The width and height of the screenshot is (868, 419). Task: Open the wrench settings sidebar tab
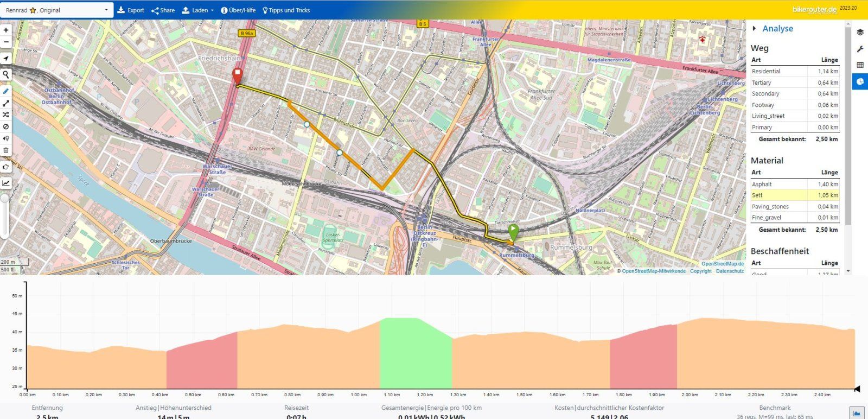click(x=860, y=49)
